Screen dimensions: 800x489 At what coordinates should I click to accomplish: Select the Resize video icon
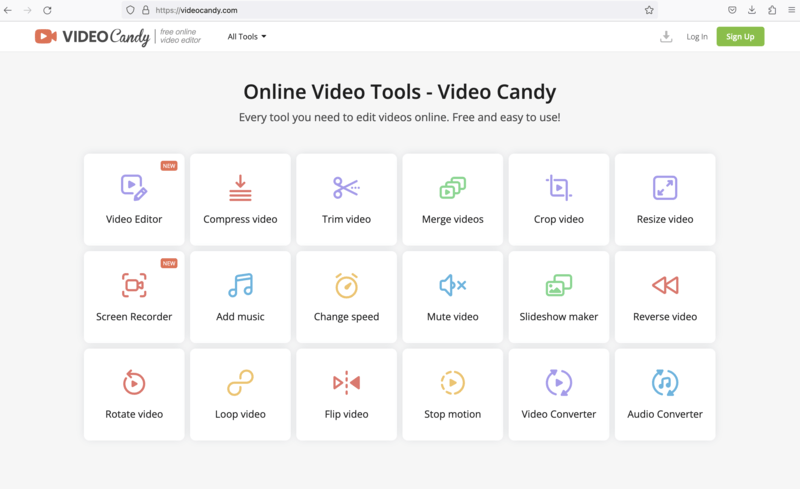[x=665, y=187]
